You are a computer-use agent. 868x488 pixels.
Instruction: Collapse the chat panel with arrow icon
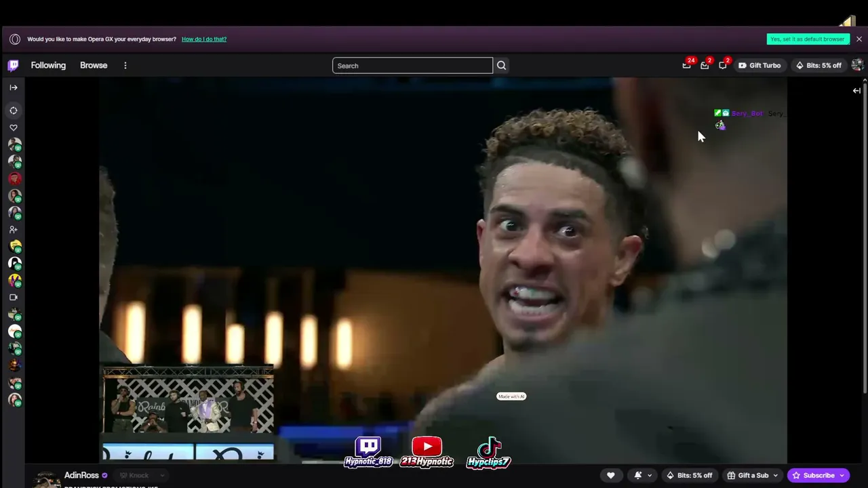pos(856,91)
